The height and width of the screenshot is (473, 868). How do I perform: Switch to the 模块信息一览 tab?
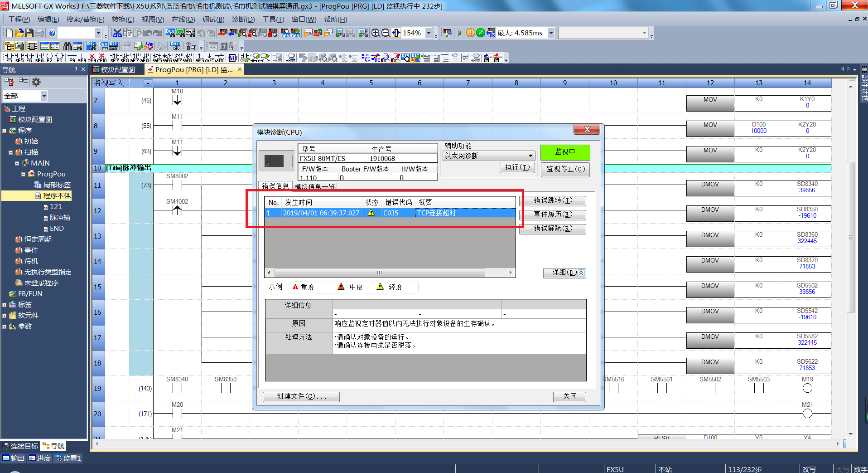coord(314,186)
